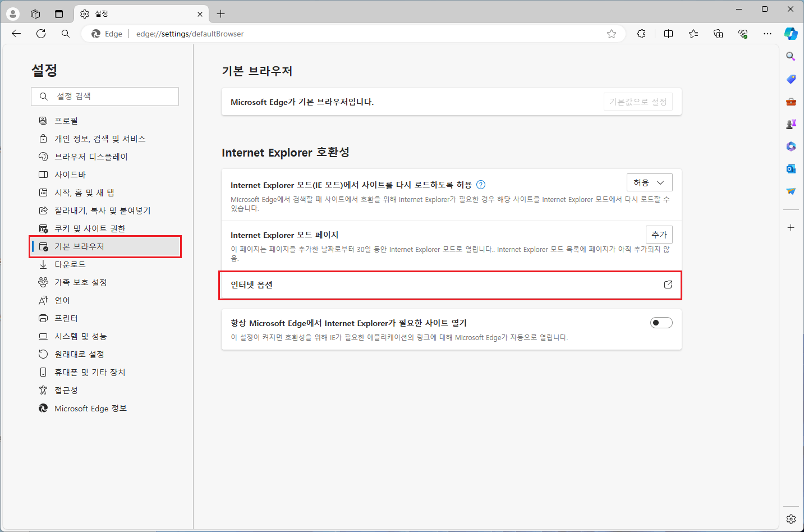Open browser essentials heart icon

[743, 34]
